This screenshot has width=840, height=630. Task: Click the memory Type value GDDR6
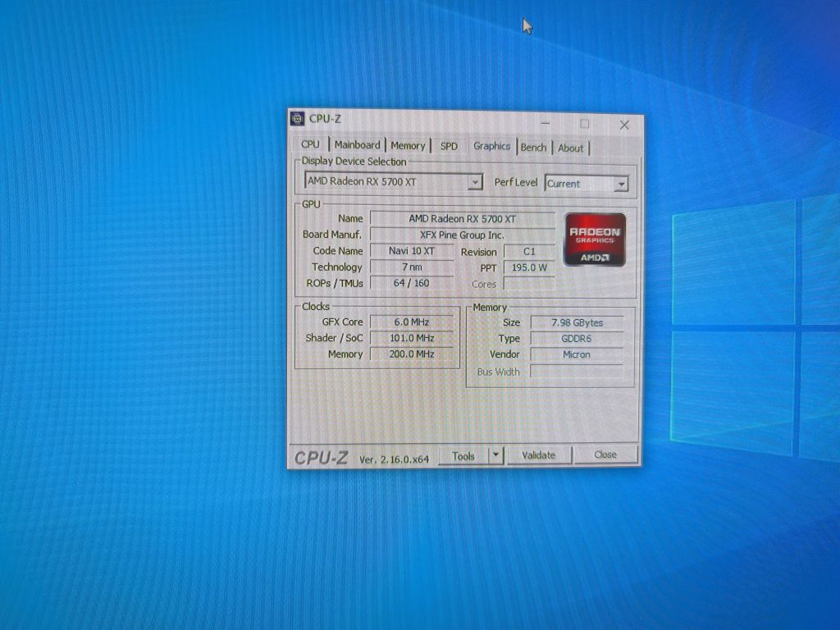(x=577, y=339)
